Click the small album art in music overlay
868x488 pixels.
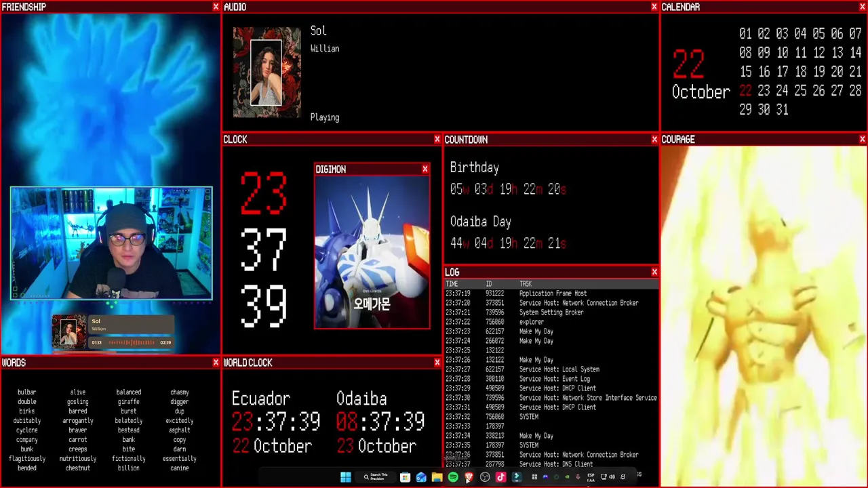coord(69,332)
